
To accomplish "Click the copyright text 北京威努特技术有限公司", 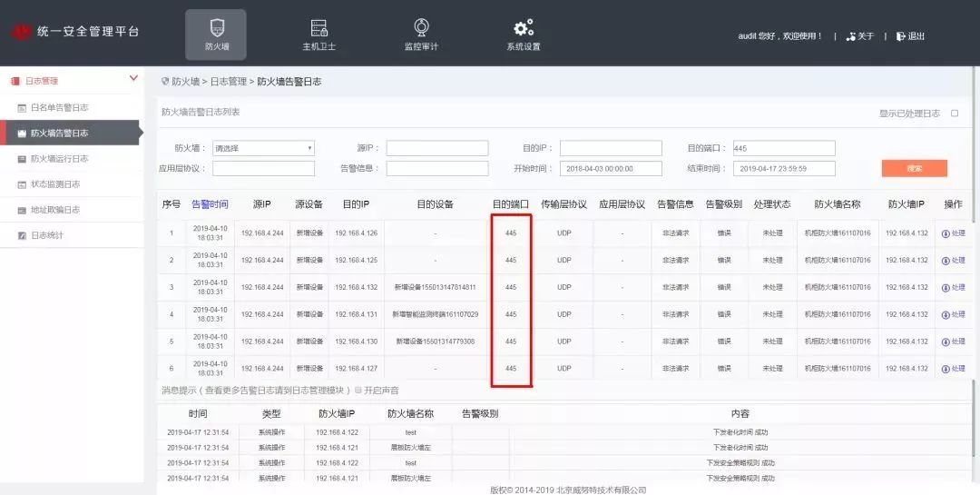I will click(600, 490).
